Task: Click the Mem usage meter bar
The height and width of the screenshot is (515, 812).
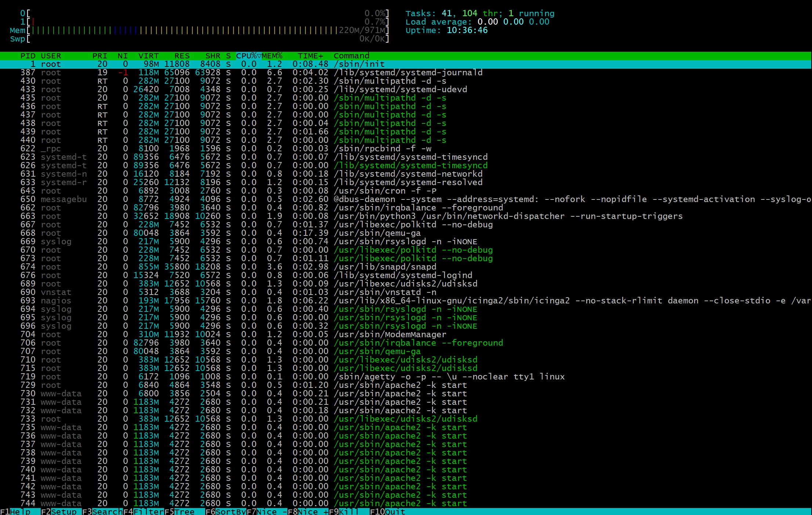Action: coord(184,30)
